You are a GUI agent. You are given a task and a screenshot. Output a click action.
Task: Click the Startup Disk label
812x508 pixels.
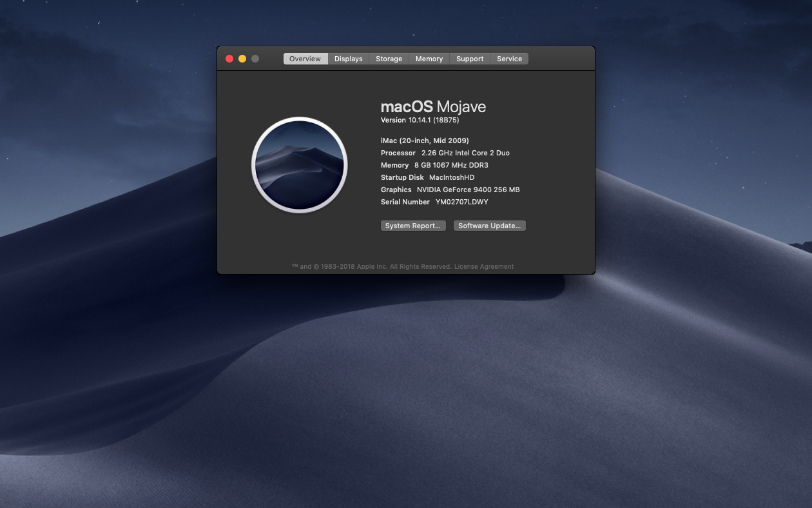coord(402,177)
